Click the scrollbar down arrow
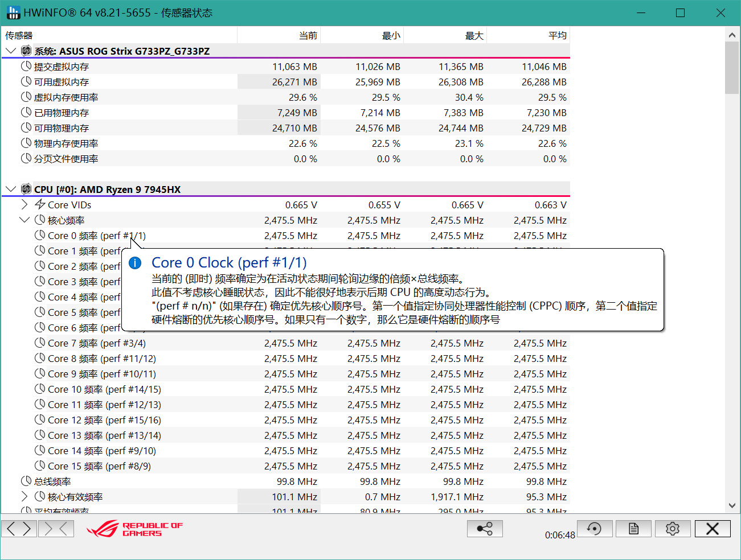Screen dimensions: 741x560 (732, 505)
